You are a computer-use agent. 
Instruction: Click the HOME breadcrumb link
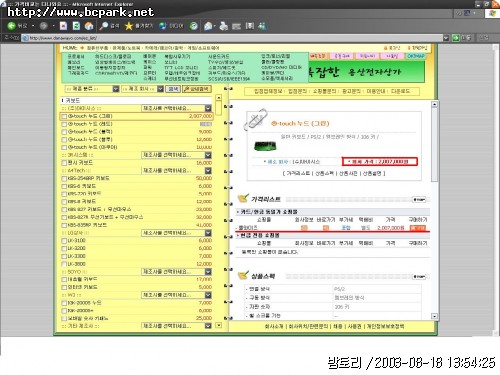pos(70,48)
